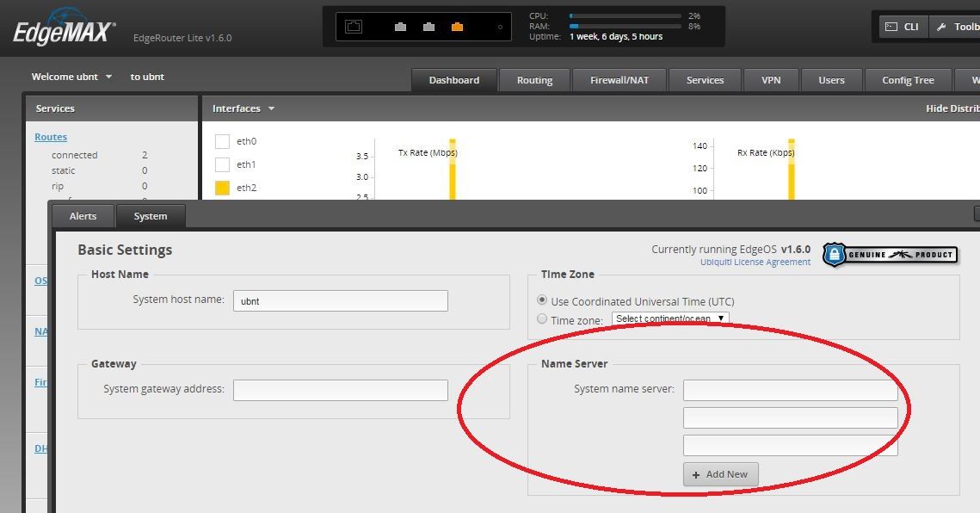Switch to the Alerts tab

[x=83, y=216]
